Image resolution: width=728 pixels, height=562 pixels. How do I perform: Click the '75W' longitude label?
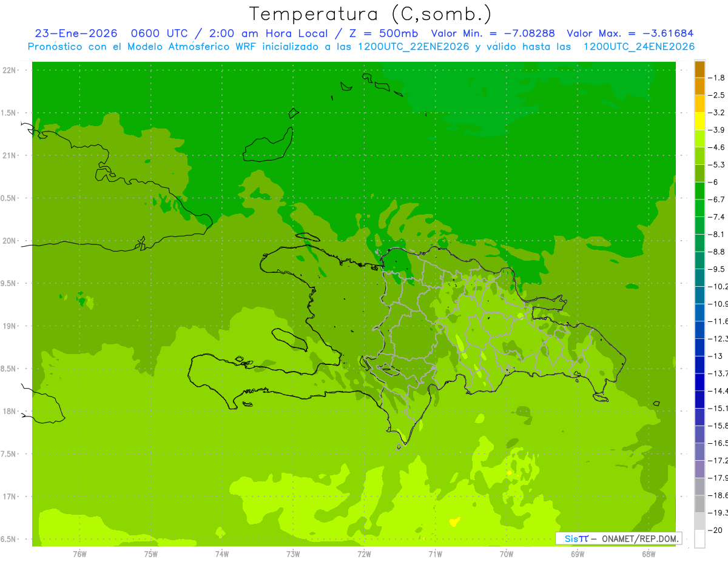pos(150,554)
